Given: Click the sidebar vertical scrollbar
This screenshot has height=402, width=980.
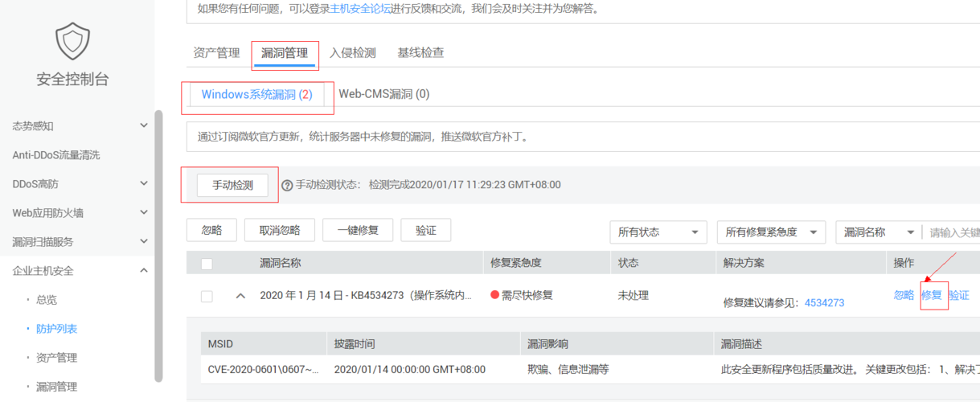Looking at the screenshot, I should 158,245.
